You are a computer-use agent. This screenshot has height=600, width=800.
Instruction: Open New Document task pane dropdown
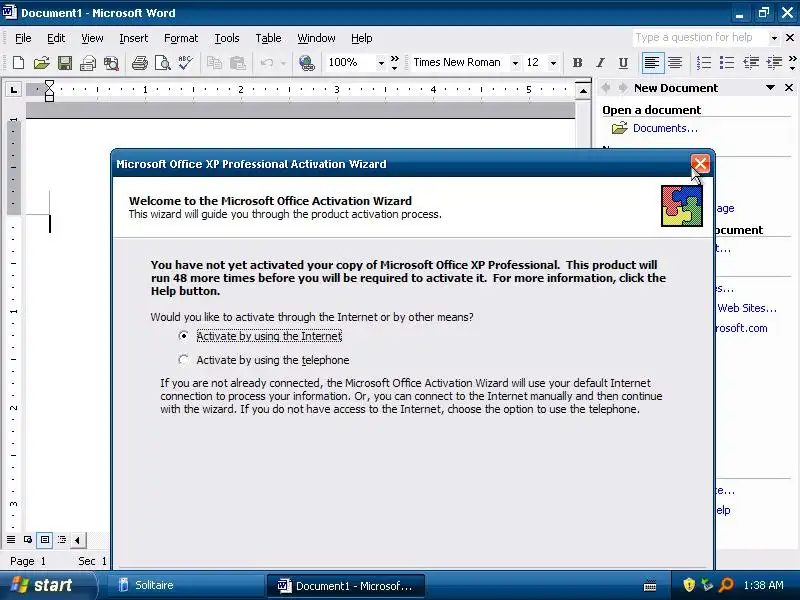[770, 88]
